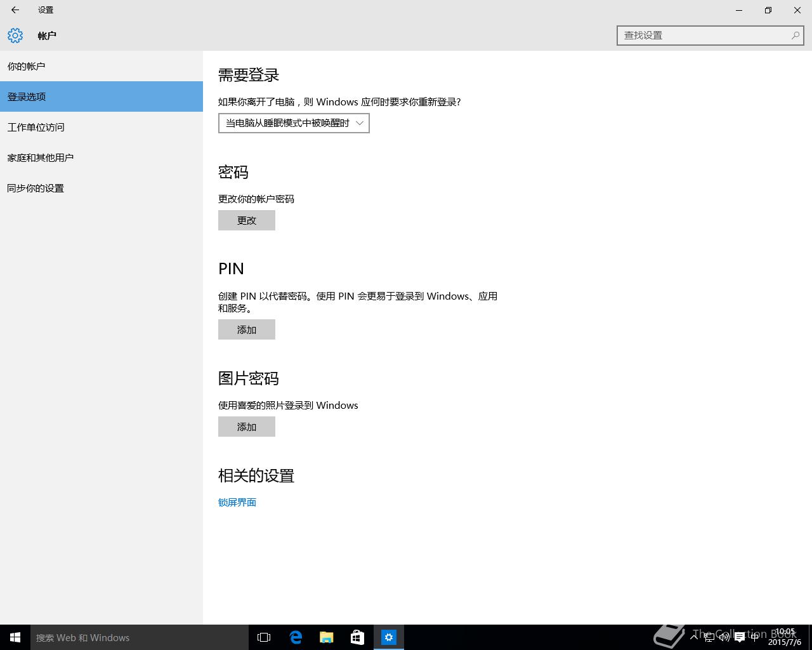
Task: Open 工作单位访问 in the sidebar
Action: tap(101, 127)
